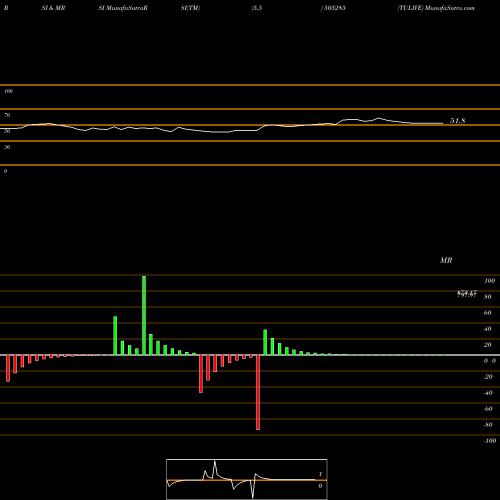Open the mini overview chart thumbnail
500x500 pixels.
pos(247,479)
